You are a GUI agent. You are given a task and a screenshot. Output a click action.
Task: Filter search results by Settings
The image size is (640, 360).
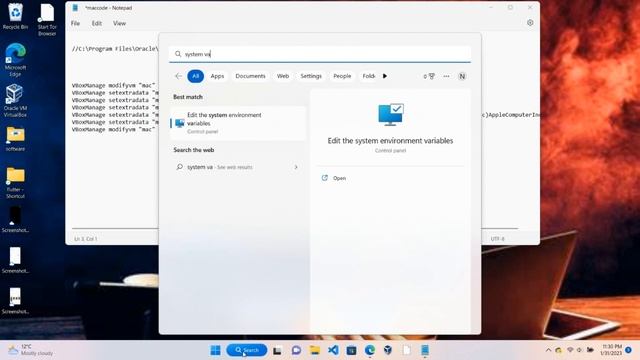311,76
